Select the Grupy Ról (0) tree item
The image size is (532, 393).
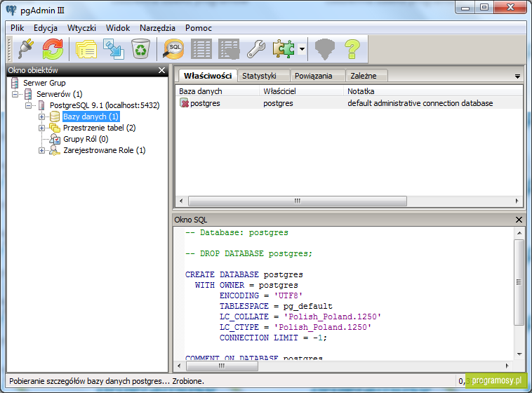pos(86,139)
